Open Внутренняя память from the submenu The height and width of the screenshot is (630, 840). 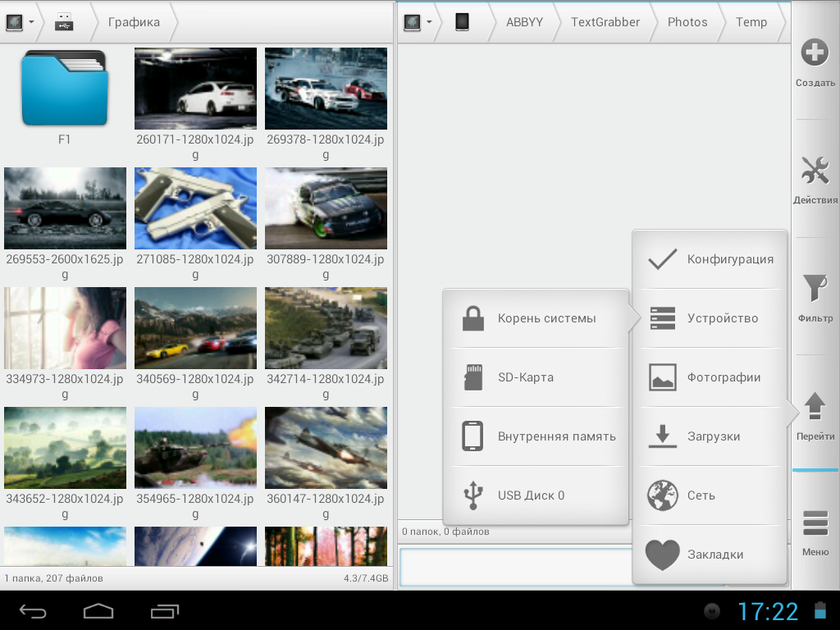[536, 436]
